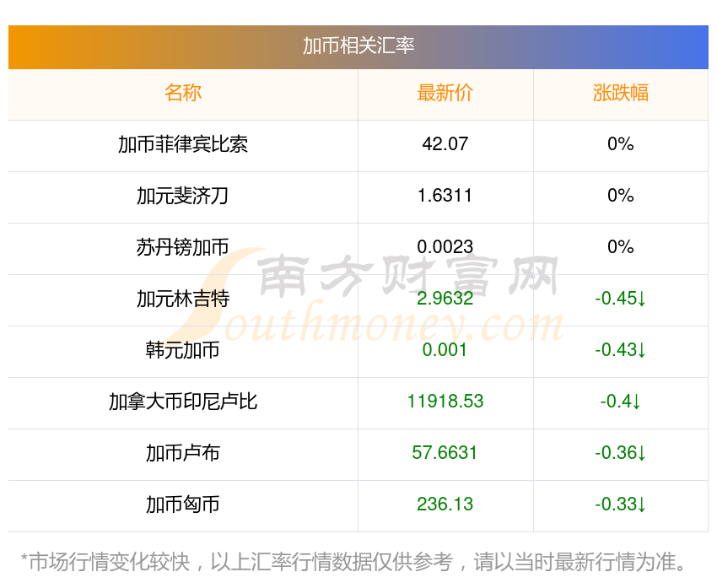The image size is (717, 588).
Task: Click the price value 2.9632
Action: coord(445,299)
